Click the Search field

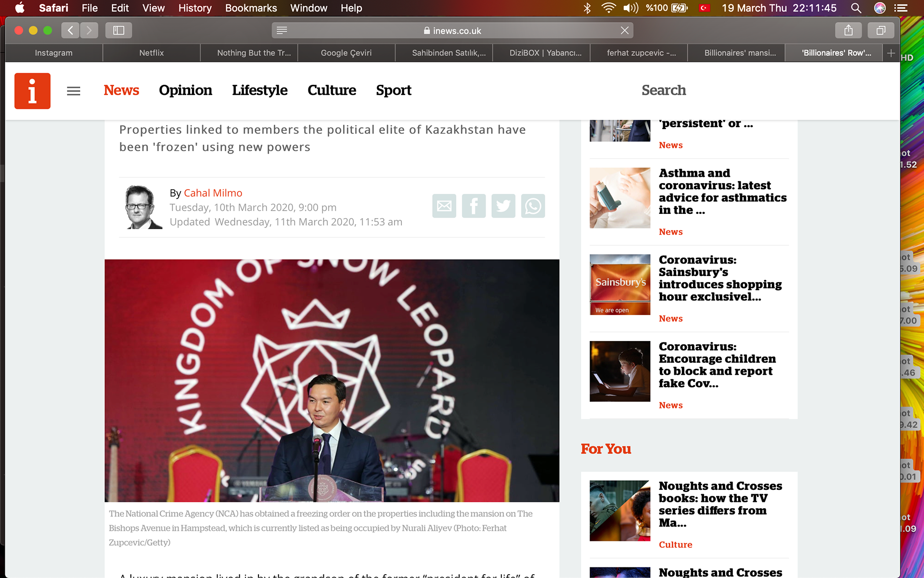pos(664,90)
